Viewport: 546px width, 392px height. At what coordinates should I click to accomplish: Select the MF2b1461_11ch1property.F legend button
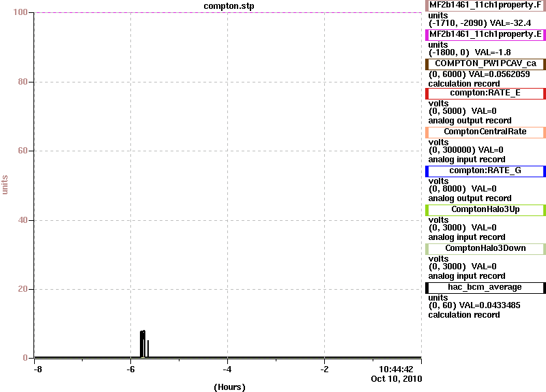coord(485,5)
